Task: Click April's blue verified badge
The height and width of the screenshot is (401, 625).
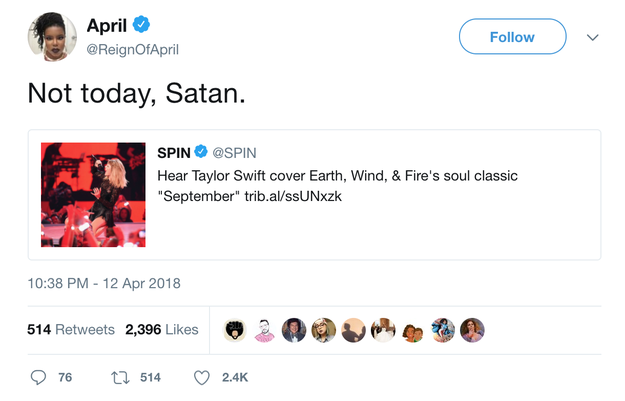Action: [x=143, y=27]
